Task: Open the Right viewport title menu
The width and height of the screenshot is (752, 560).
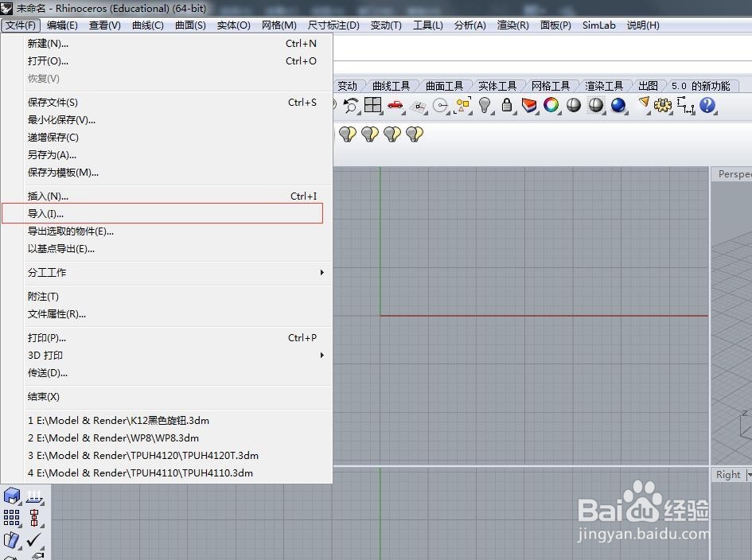Action: (x=731, y=475)
